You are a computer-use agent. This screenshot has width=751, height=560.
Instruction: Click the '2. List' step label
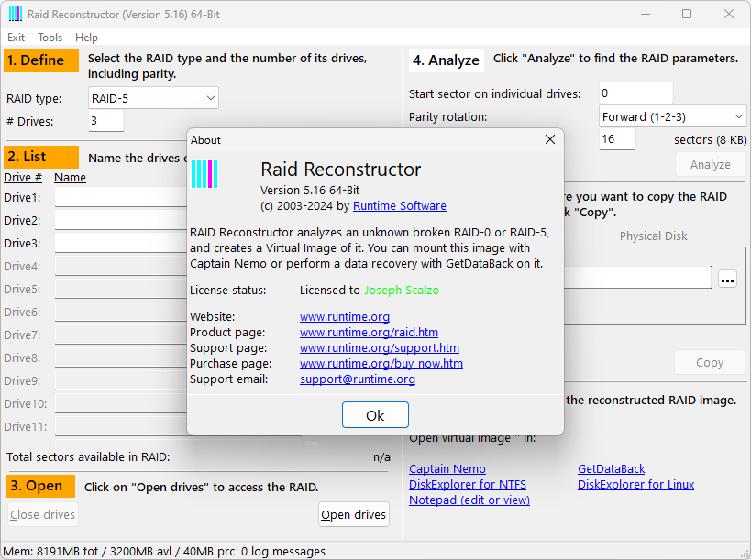[x=41, y=157]
